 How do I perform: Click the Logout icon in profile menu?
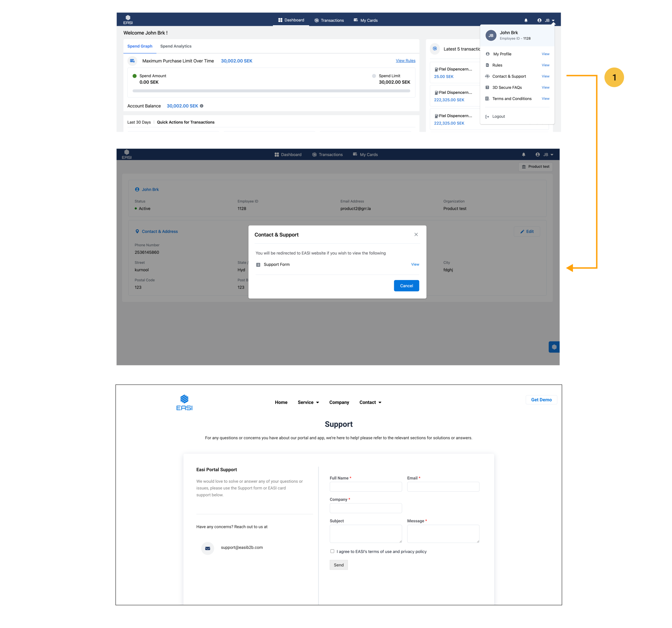click(487, 116)
